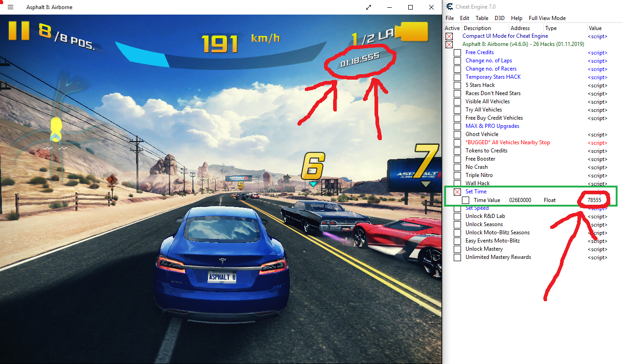Enable Races Don't Need Stars checkbox

click(457, 94)
